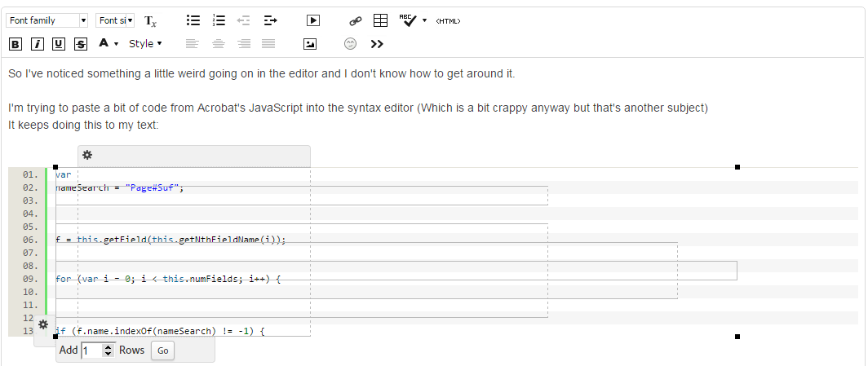Insert an image icon
Viewport: 868px width, 366px height.
click(310, 44)
